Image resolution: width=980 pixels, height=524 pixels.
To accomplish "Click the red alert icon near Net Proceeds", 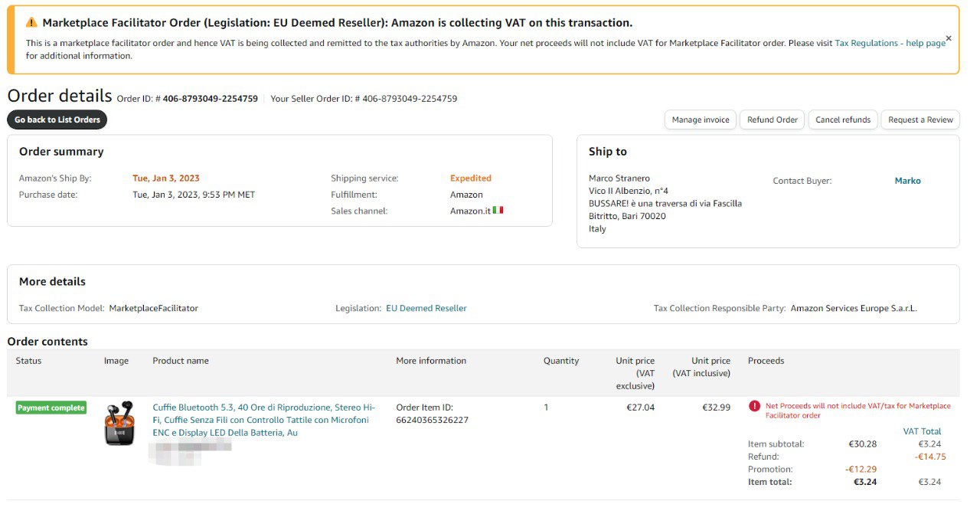I will pyautogui.click(x=754, y=406).
